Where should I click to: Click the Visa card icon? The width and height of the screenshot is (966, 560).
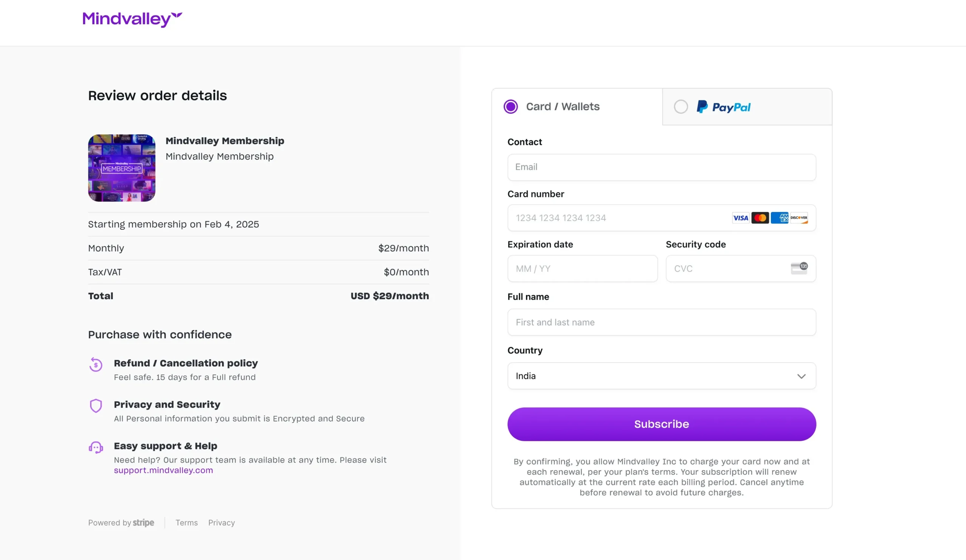click(741, 218)
